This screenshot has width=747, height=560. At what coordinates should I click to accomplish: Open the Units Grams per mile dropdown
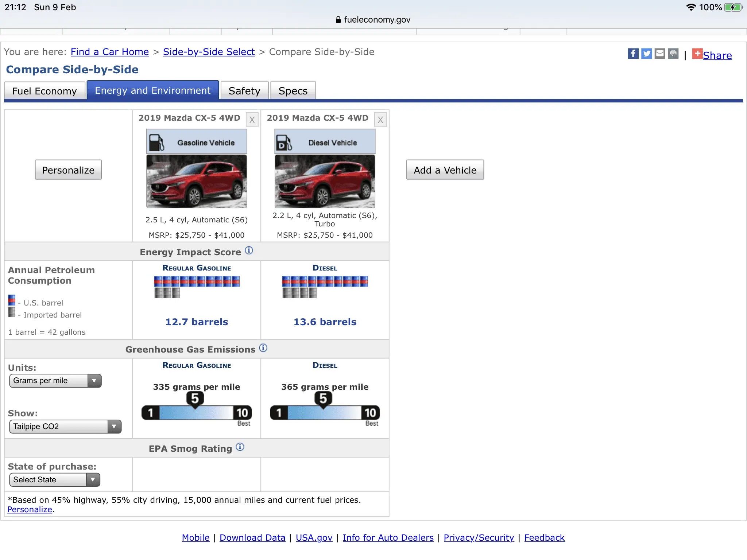tap(55, 381)
